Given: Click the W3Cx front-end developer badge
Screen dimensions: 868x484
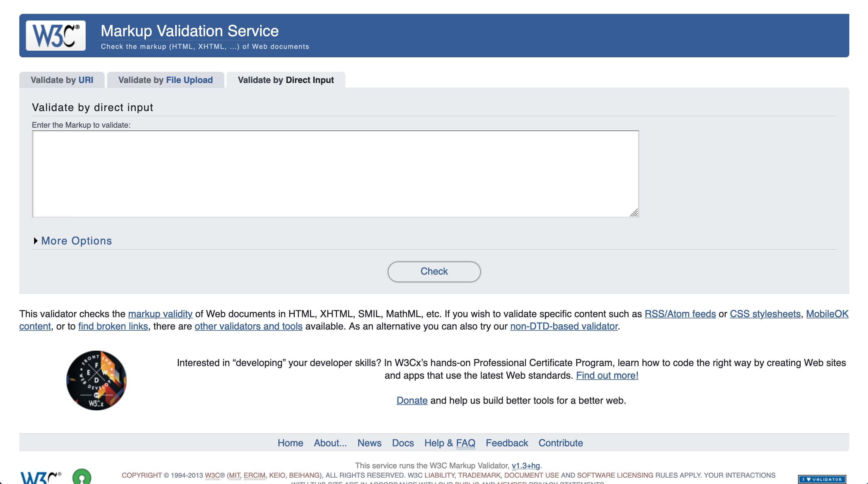Looking at the screenshot, I should click(97, 380).
